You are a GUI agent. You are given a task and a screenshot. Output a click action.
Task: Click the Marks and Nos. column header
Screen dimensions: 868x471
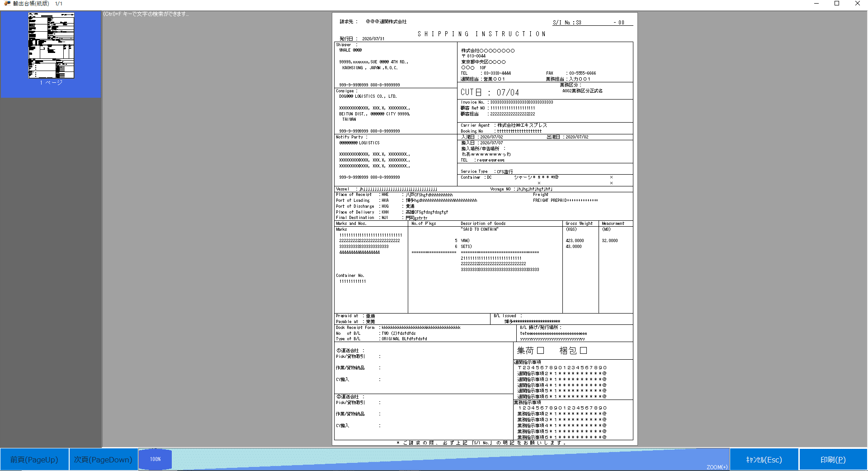(x=351, y=224)
